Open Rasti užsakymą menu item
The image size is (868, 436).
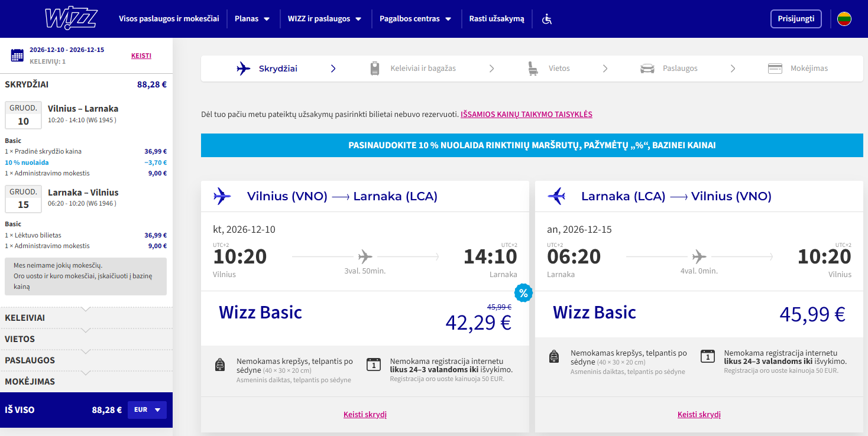(x=497, y=19)
